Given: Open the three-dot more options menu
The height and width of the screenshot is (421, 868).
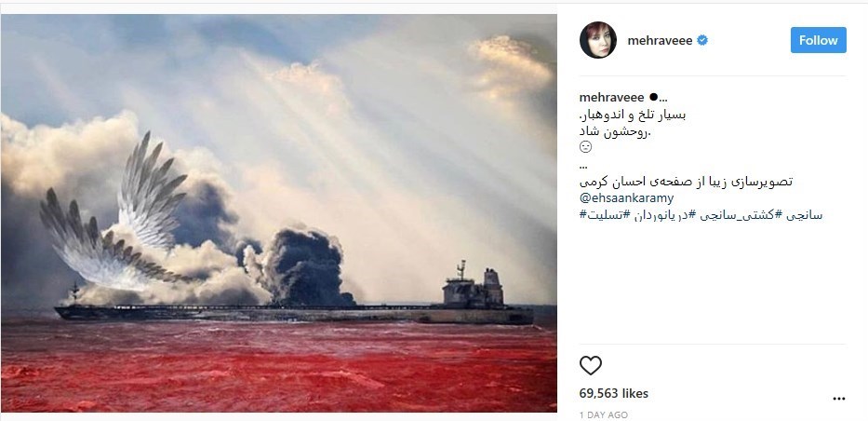Looking at the screenshot, I should tap(838, 399).
